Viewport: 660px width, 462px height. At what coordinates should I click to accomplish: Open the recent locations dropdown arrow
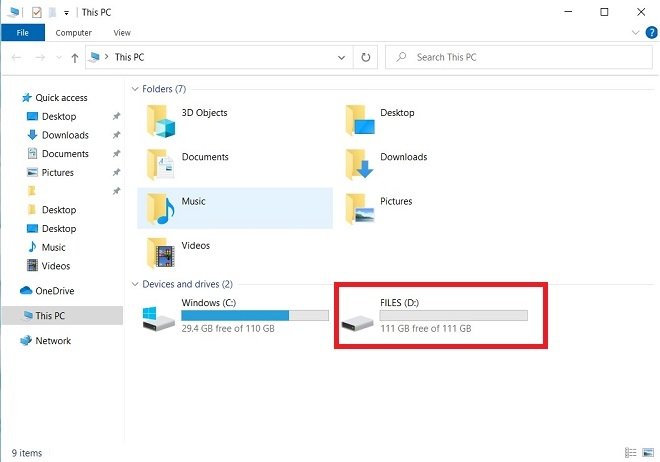point(59,57)
